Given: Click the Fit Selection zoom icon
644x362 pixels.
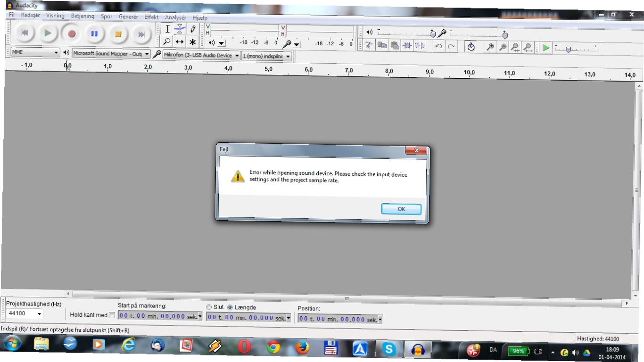Looking at the screenshot, I should coord(515,47).
